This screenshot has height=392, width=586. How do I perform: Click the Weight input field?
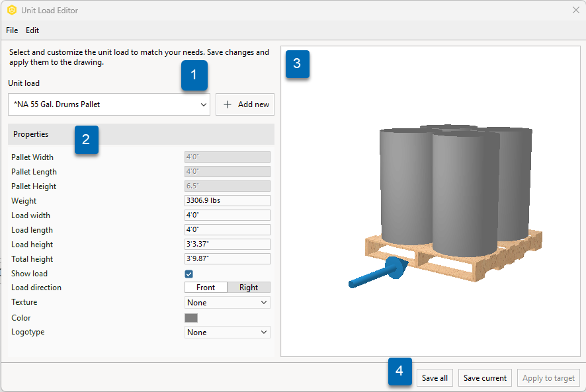click(x=228, y=201)
